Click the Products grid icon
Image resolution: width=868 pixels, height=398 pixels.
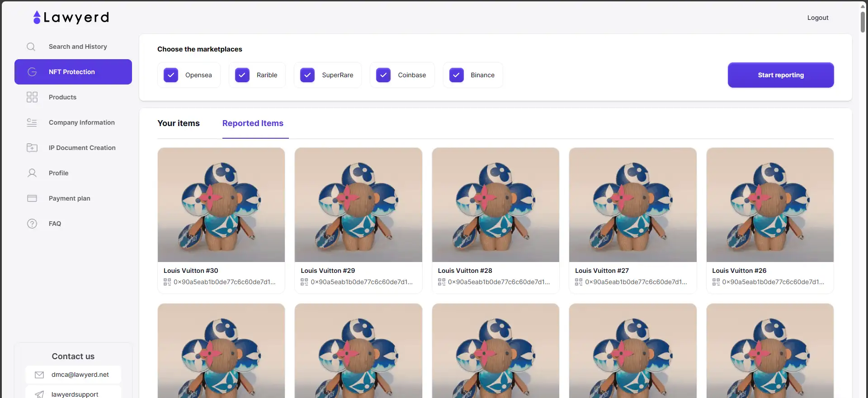(x=32, y=97)
